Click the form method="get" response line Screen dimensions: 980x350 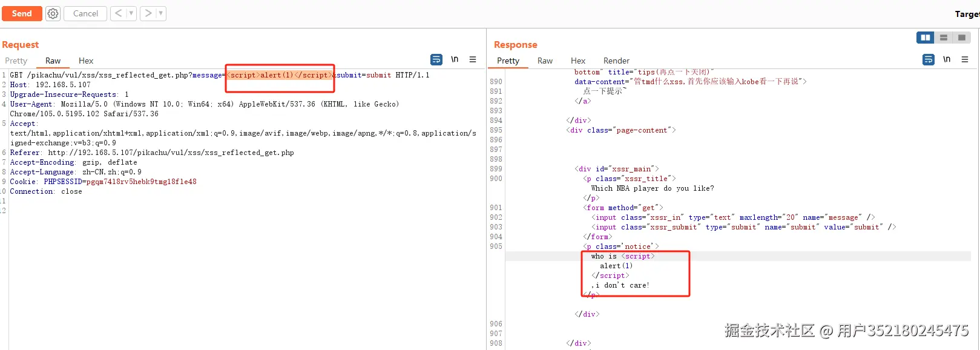623,207
